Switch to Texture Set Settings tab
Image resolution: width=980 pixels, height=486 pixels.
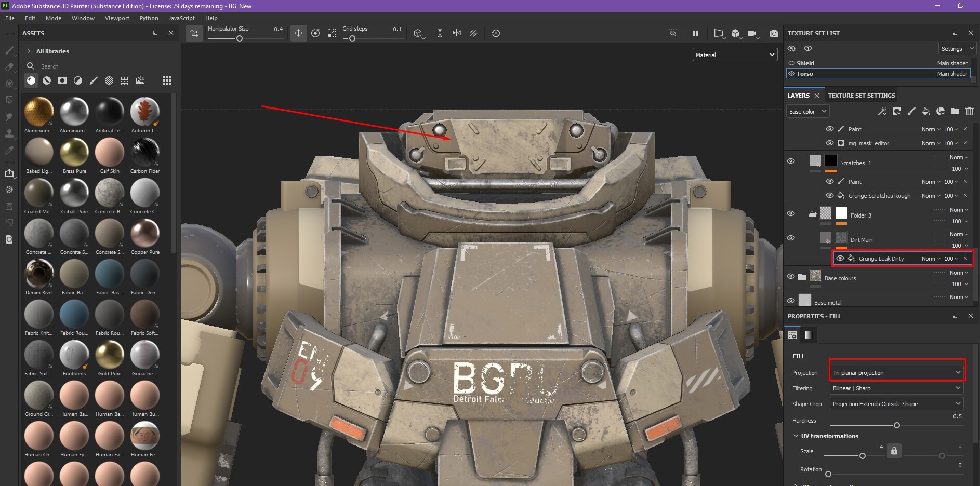pyautogui.click(x=862, y=96)
